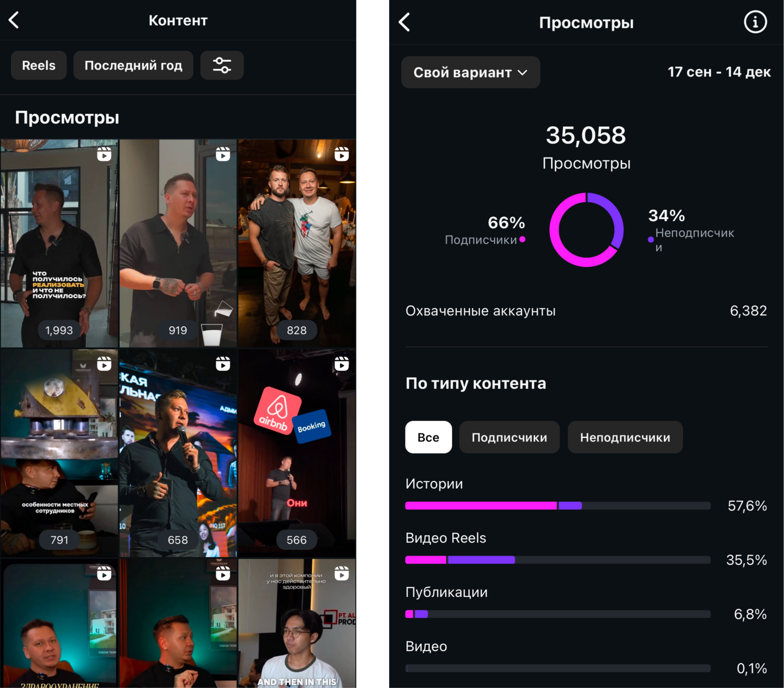
Task: Tap the Охваченные аккаунты row
Action: (x=586, y=311)
